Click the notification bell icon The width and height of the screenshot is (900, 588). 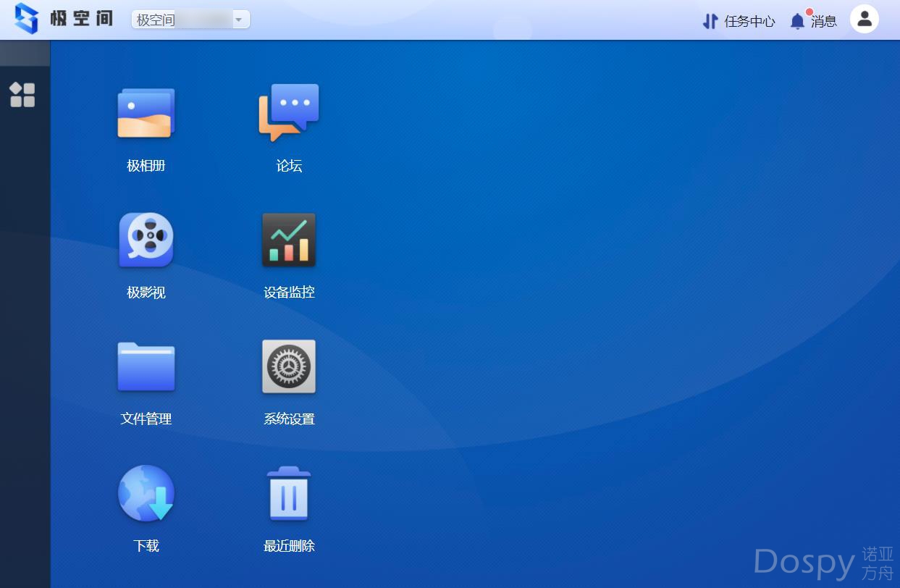click(x=798, y=20)
